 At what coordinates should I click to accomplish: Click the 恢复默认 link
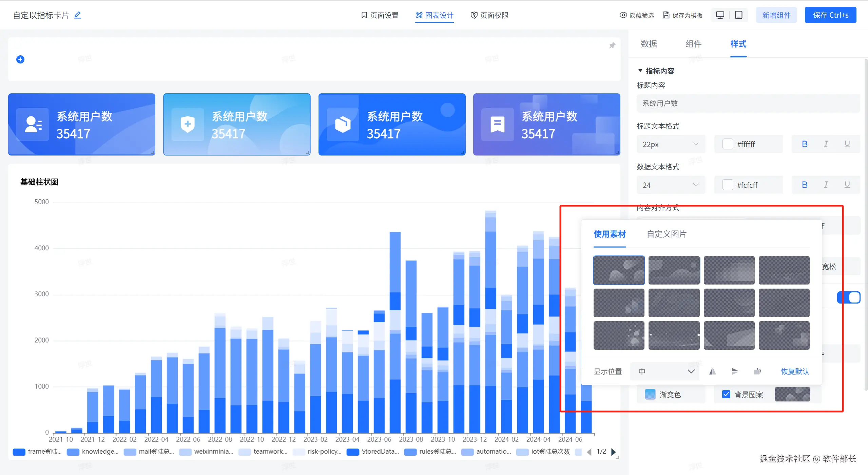pyautogui.click(x=794, y=371)
